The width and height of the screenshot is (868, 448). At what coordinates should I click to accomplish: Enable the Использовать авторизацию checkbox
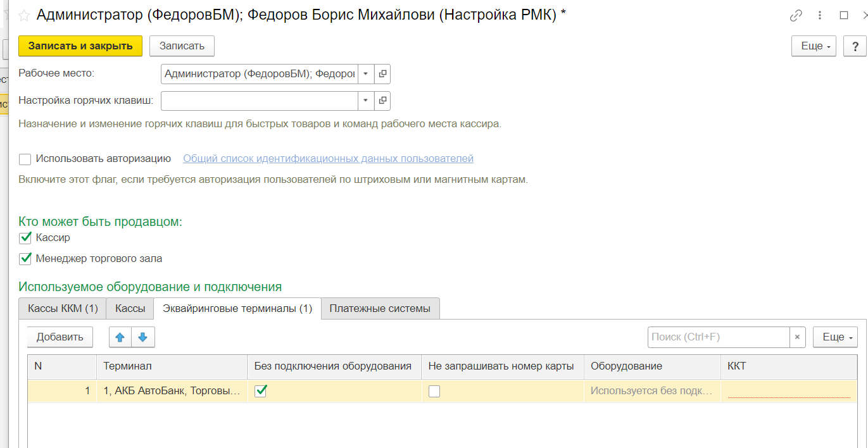tap(25, 159)
